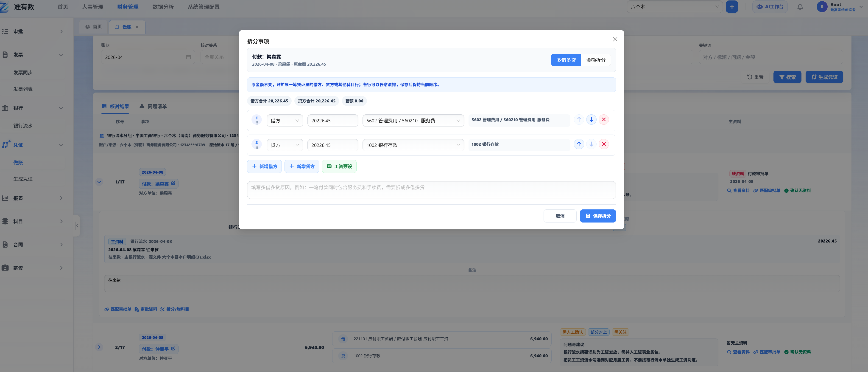868x372 pixels.
Task: Apply the 工资预设 preset
Action: click(x=339, y=166)
